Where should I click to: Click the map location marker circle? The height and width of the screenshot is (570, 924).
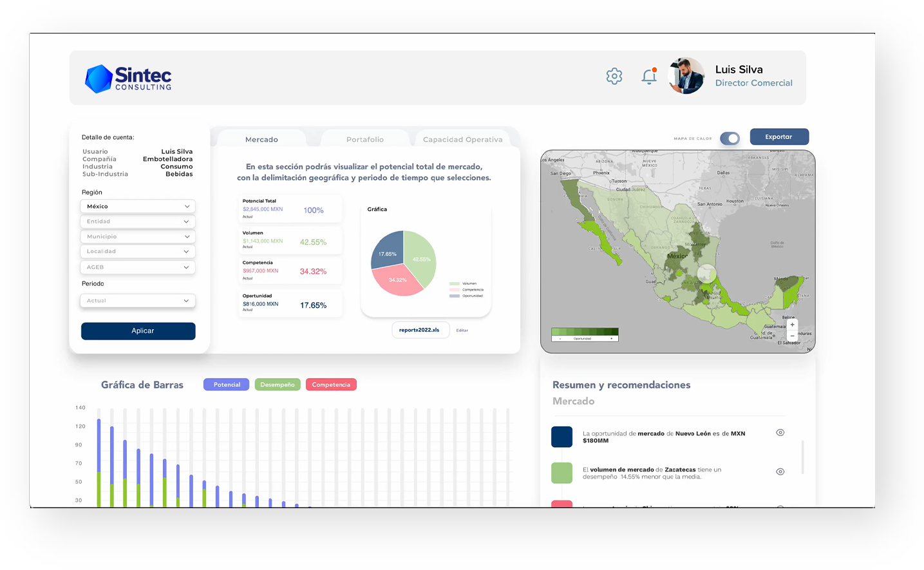[706, 274]
